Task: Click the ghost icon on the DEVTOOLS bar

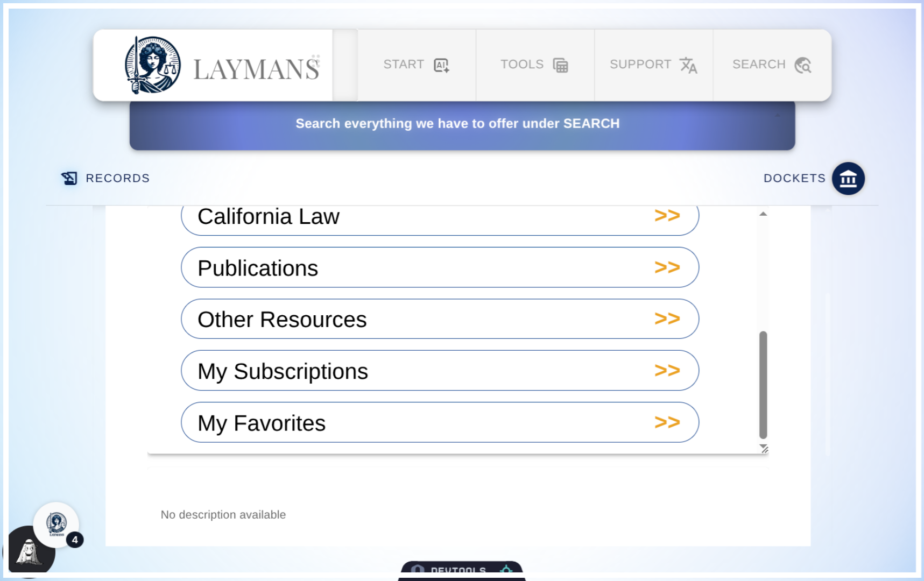Action: pyautogui.click(x=417, y=570)
